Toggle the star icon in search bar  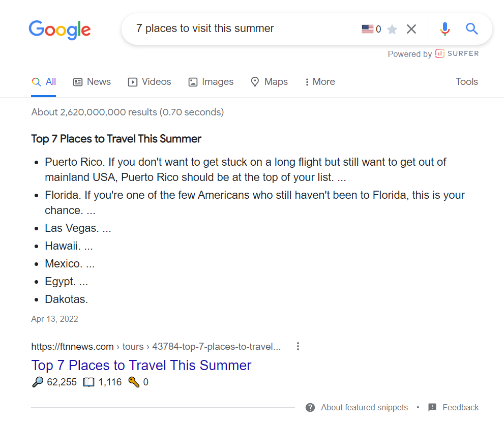click(x=392, y=29)
